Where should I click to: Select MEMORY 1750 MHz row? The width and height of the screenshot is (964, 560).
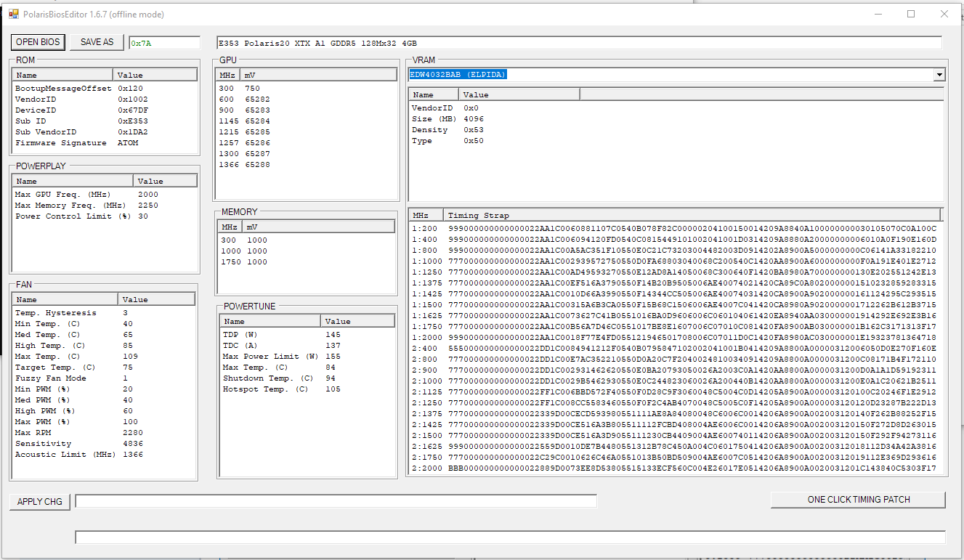[x=307, y=262]
